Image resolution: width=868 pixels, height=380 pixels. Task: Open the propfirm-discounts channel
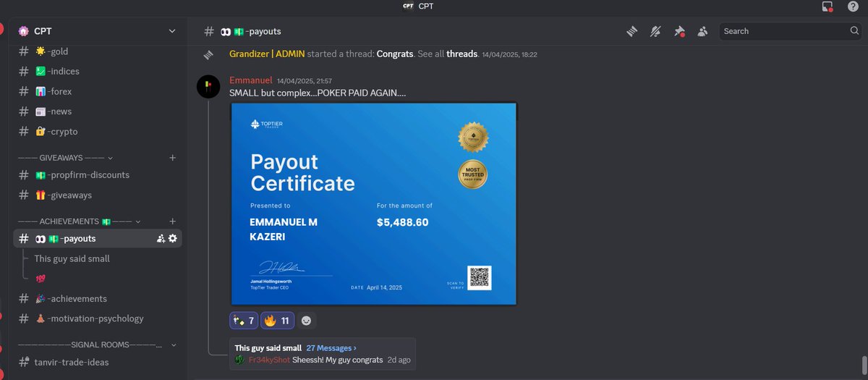click(98, 175)
